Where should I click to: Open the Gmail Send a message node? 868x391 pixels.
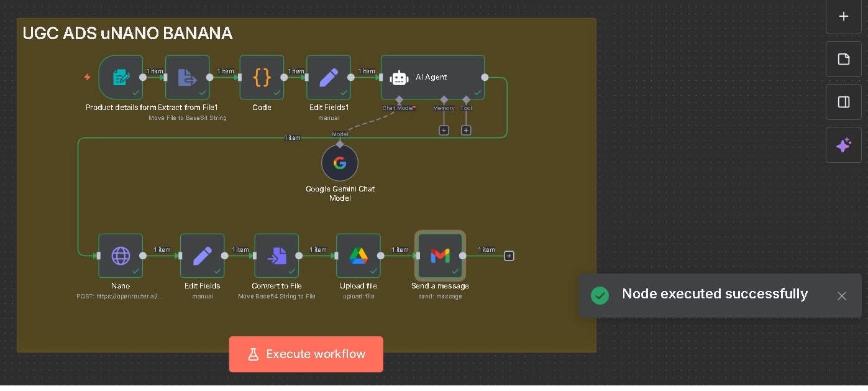[x=440, y=255]
